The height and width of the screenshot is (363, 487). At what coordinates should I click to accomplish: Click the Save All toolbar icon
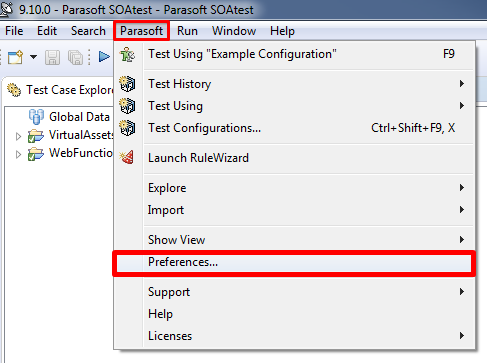tap(76, 57)
